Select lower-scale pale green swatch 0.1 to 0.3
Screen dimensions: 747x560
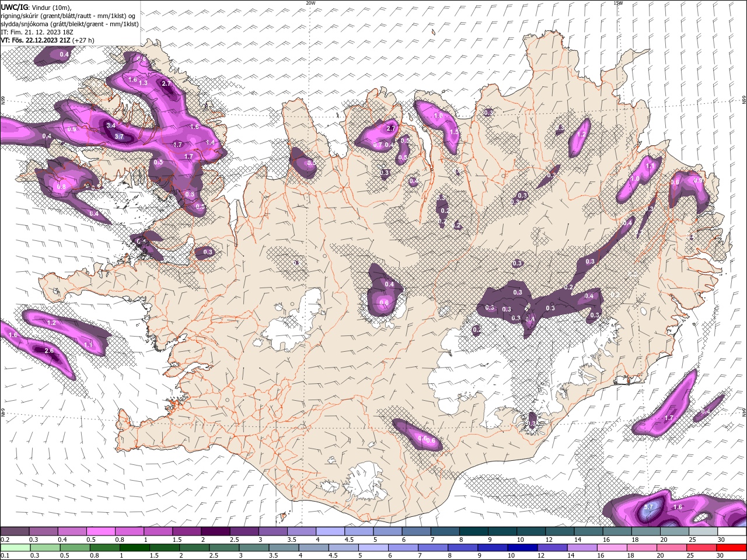click(15, 548)
